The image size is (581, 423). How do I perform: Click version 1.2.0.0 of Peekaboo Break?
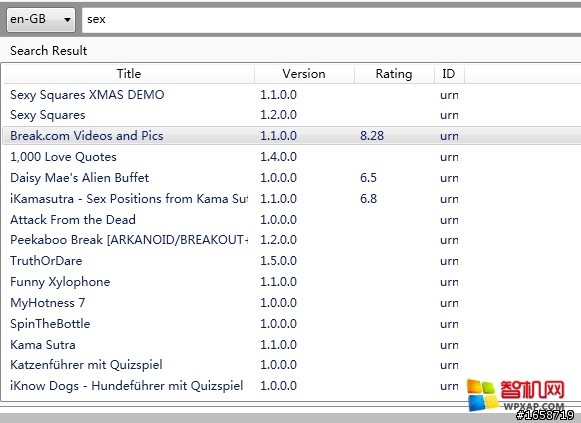(x=278, y=240)
